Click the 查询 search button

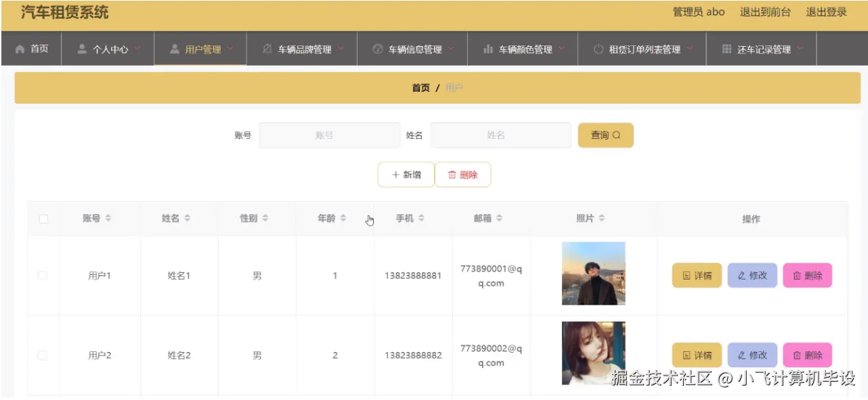click(x=605, y=135)
